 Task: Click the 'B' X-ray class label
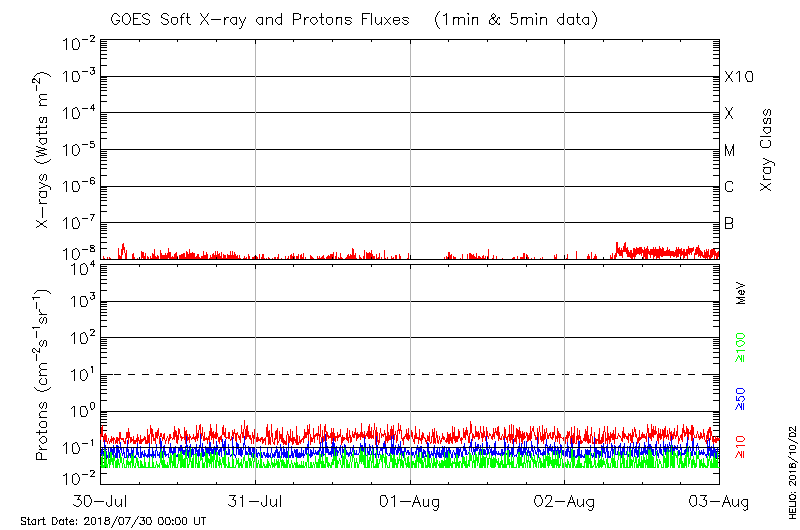[730, 223]
